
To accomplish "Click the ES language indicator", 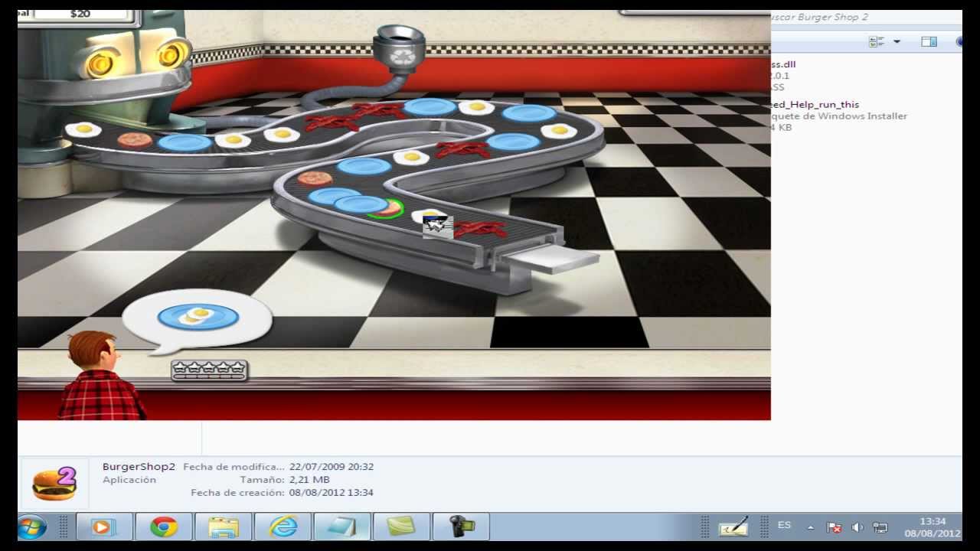I will [x=784, y=526].
